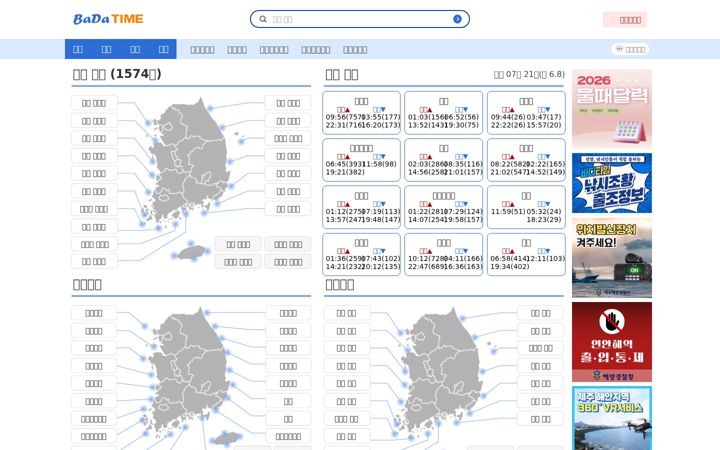Click the blue arrow submit icon in search bar
This screenshot has width=720, height=450.
pyautogui.click(x=457, y=19)
